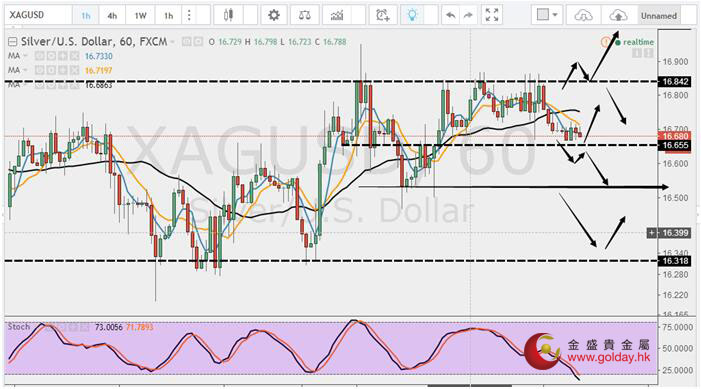Click the redo arrow in toolbar
This screenshot has height=389, width=701.
tap(468, 16)
